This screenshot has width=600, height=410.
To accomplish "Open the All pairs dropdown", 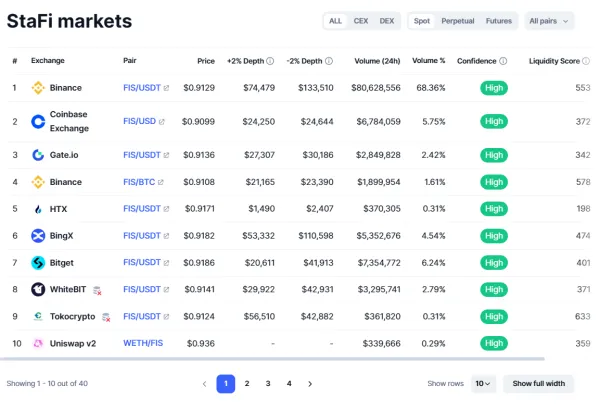I will pos(549,21).
